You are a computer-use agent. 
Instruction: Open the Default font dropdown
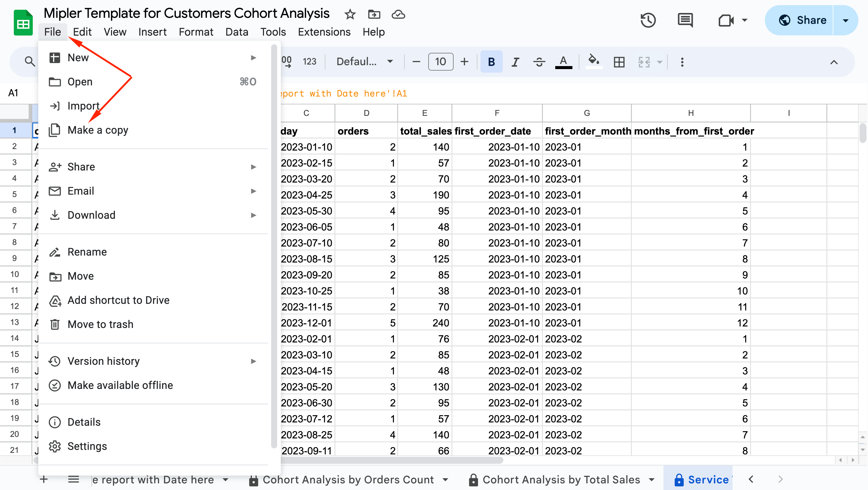365,62
